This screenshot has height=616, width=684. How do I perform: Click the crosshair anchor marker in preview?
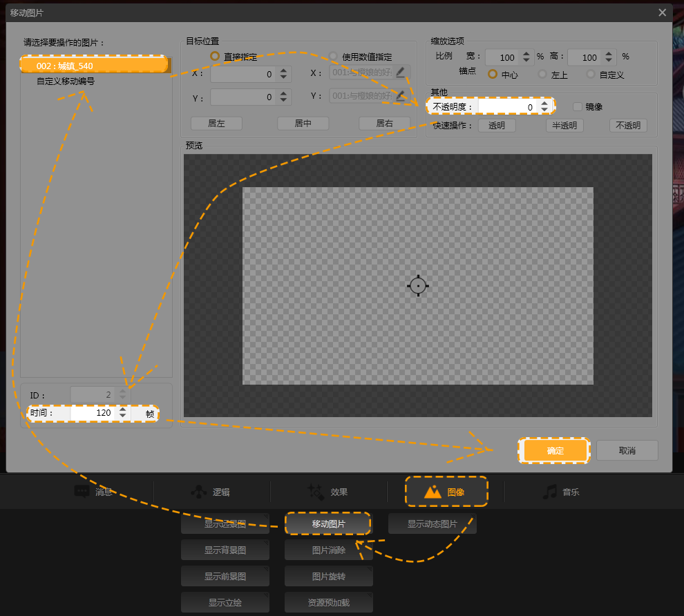point(418,285)
